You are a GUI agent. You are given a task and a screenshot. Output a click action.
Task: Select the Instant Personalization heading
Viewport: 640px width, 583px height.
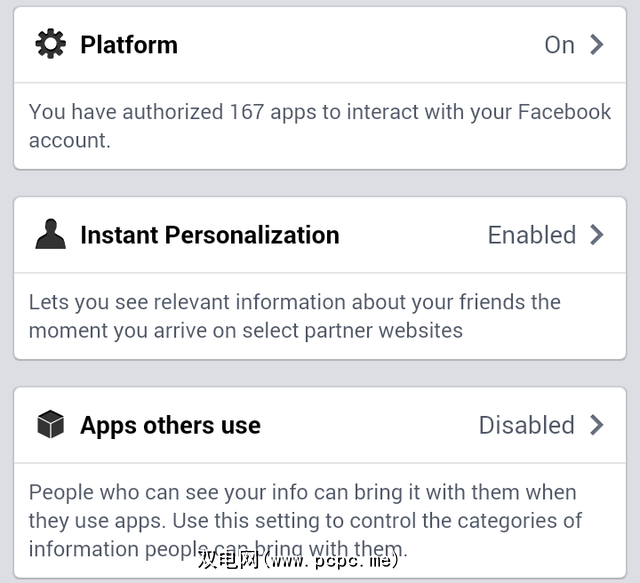pos(210,235)
